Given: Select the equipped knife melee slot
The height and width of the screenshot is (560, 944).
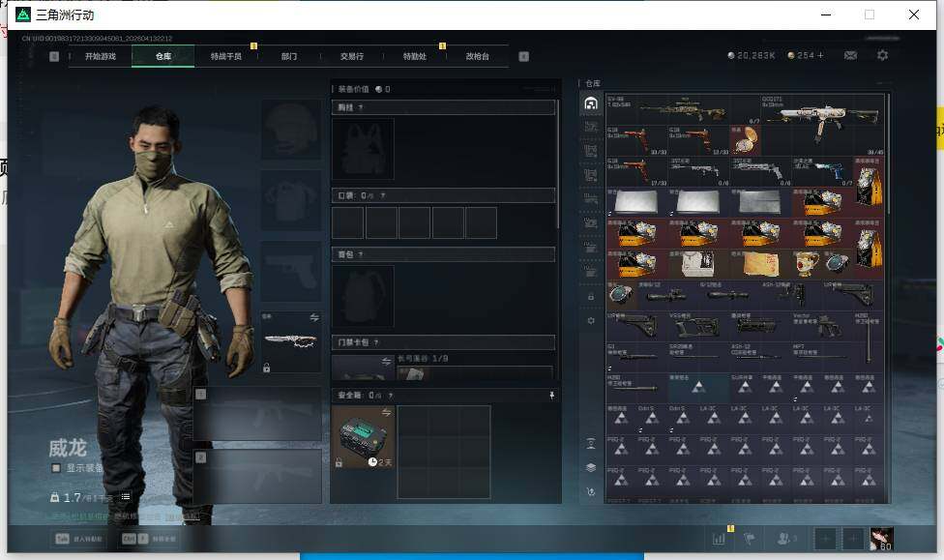Looking at the screenshot, I should pyautogui.click(x=291, y=341).
